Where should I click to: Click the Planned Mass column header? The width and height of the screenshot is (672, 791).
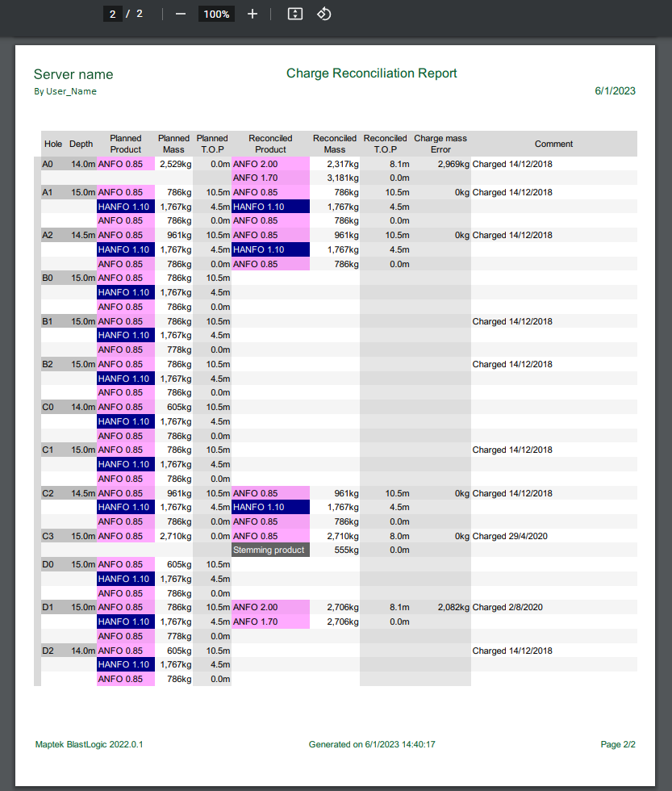coord(173,144)
